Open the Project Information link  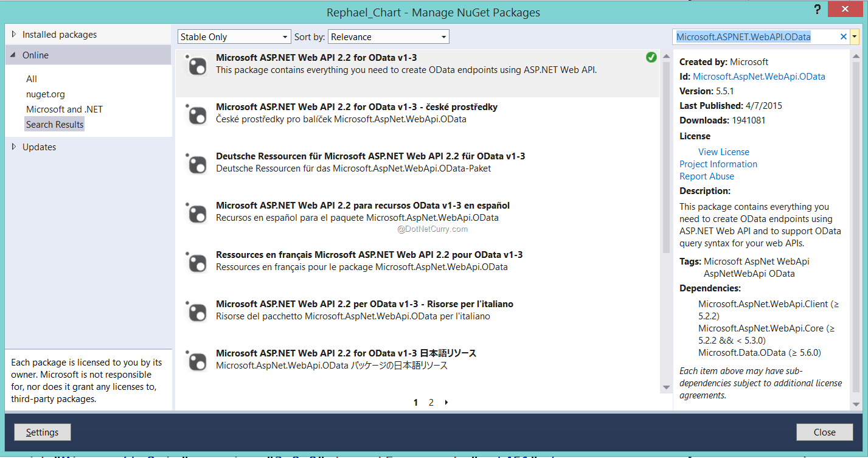tap(718, 164)
